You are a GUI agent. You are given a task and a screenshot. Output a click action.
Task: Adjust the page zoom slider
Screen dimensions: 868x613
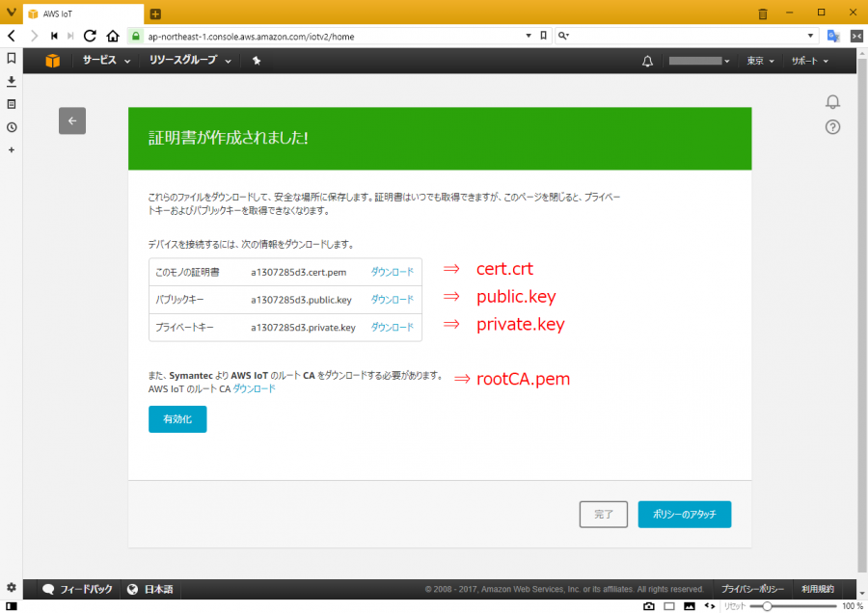pos(794,606)
